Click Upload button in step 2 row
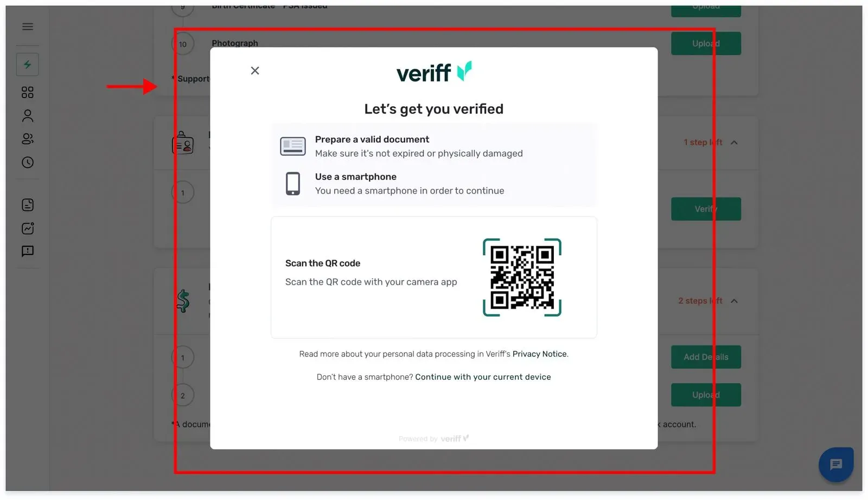The width and height of the screenshot is (868, 500). pos(706,395)
